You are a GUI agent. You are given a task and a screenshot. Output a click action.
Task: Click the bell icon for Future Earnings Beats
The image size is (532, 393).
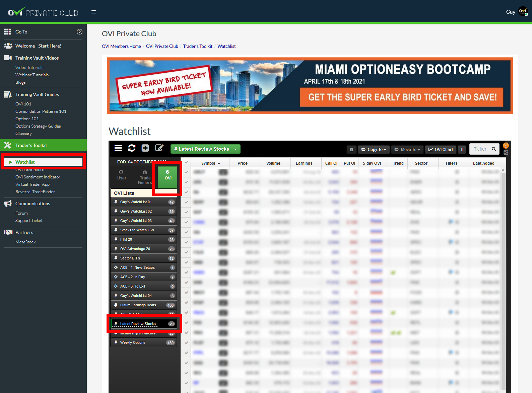(116, 305)
